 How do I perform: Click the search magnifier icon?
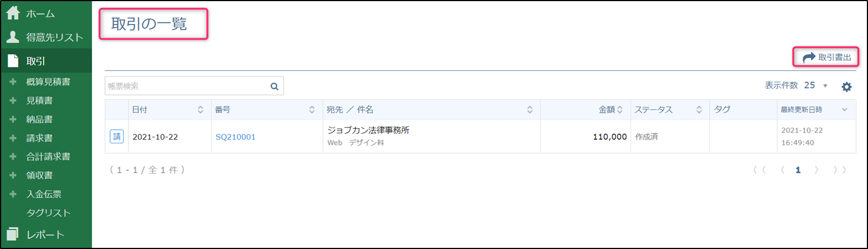[x=275, y=86]
